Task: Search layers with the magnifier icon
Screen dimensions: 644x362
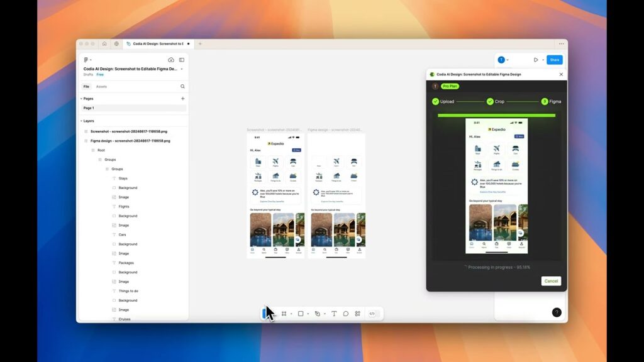Action: pyautogui.click(x=183, y=87)
